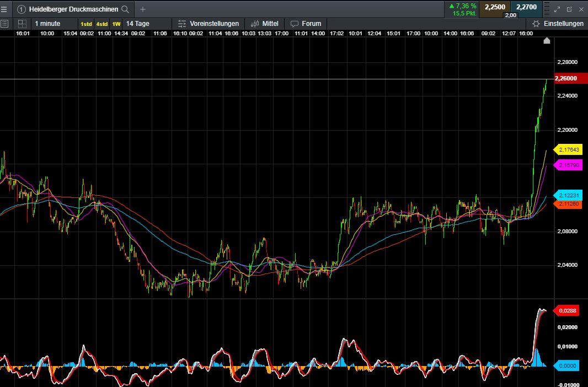Open the list panel icon in toolbar
588x387 pixels.
coord(4,24)
